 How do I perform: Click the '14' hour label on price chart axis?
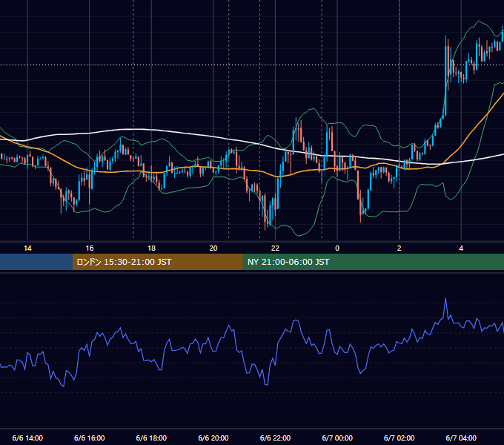point(27,248)
